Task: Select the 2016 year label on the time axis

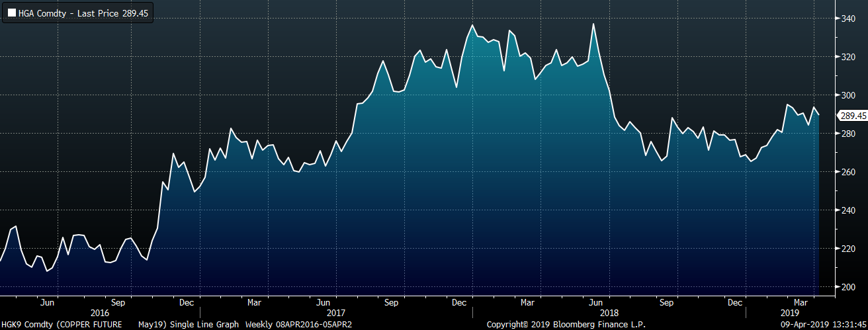Action: pos(99,312)
